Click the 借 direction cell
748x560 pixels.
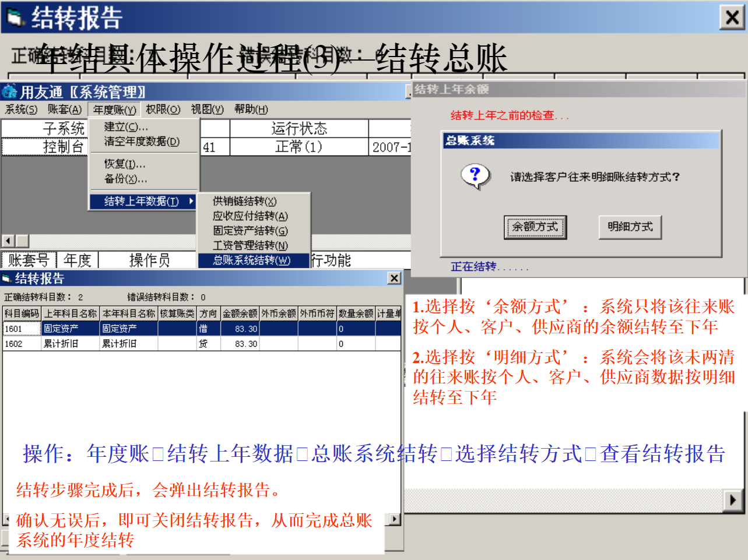click(208, 329)
